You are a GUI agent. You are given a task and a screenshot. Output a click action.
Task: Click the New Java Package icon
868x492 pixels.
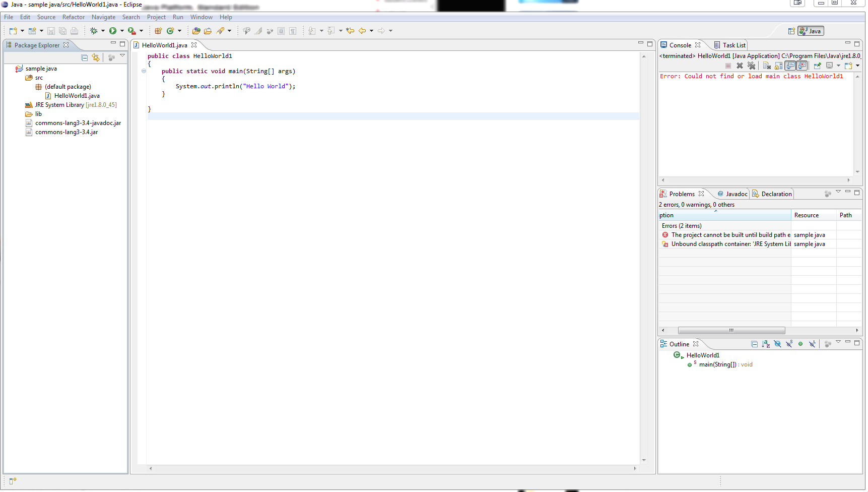158,31
